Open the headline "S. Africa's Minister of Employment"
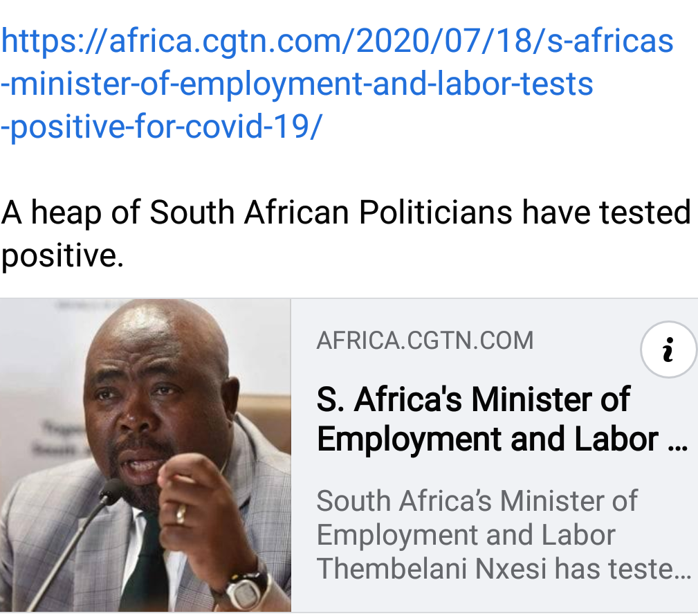The image size is (698, 616). 473,399
